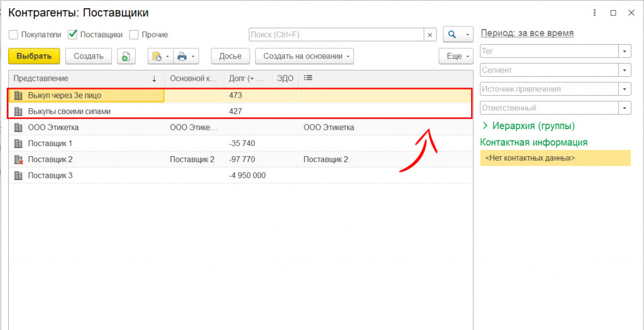Click the list-view icon column header
Screen dimensions: 644x330
pyautogui.click(x=308, y=78)
